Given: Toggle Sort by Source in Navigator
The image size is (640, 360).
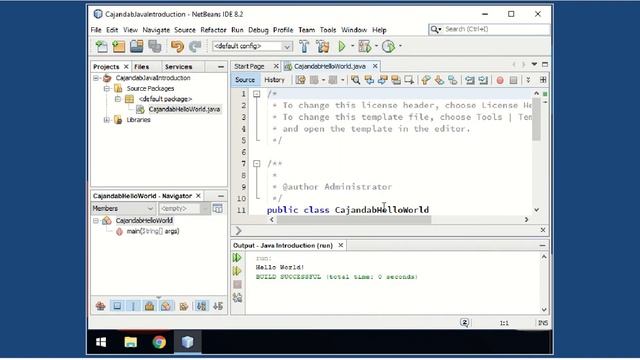Looking at the screenshot, I should tap(218, 306).
